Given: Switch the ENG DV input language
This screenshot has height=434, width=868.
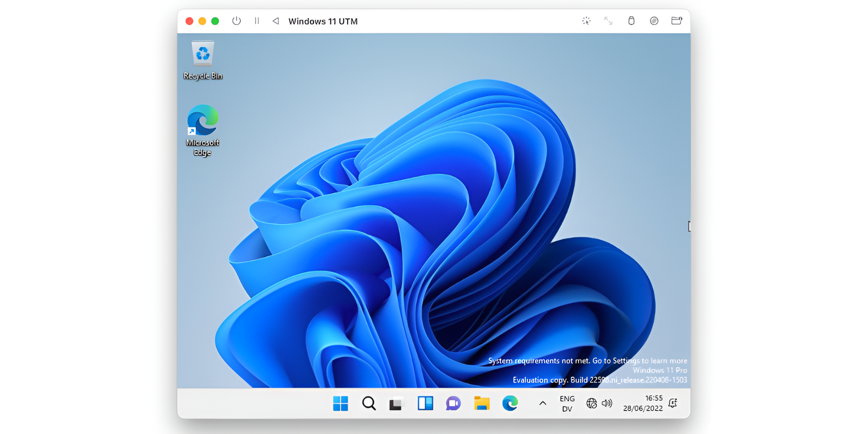Looking at the screenshot, I should [567, 404].
